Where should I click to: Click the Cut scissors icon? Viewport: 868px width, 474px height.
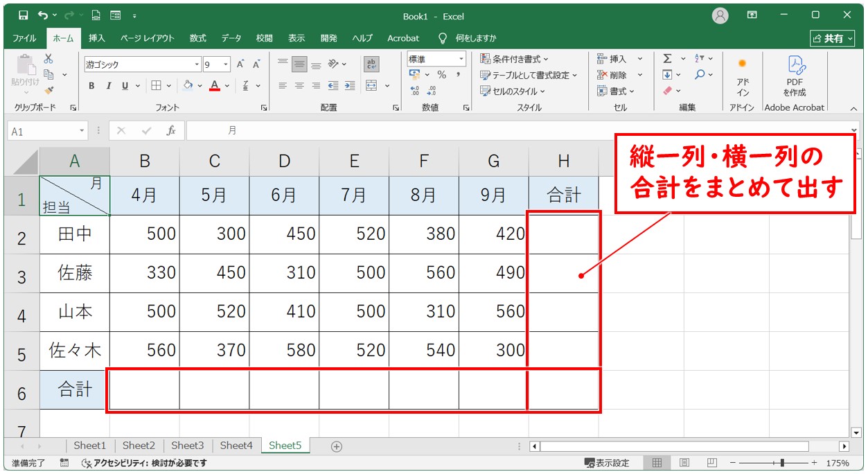(x=48, y=59)
